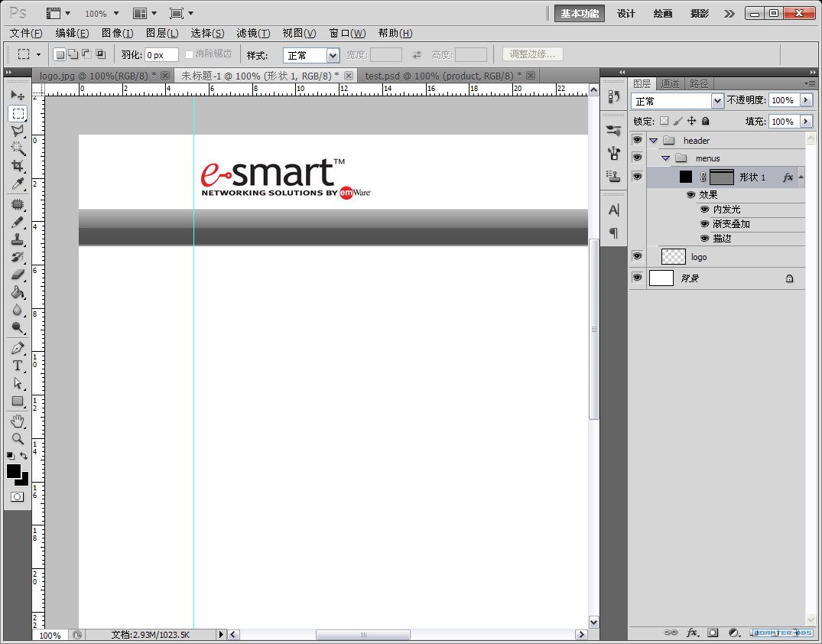The height and width of the screenshot is (644, 822).
Task: Click the add layer style fx button
Action: pyautogui.click(x=692, y=633)
